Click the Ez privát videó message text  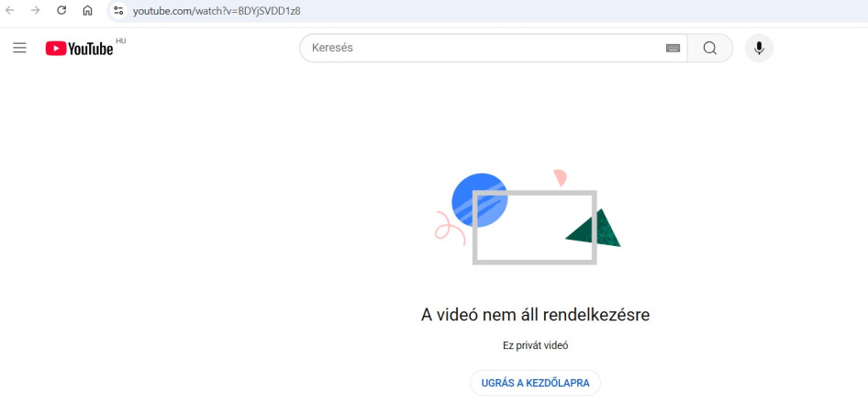[535, 345]
